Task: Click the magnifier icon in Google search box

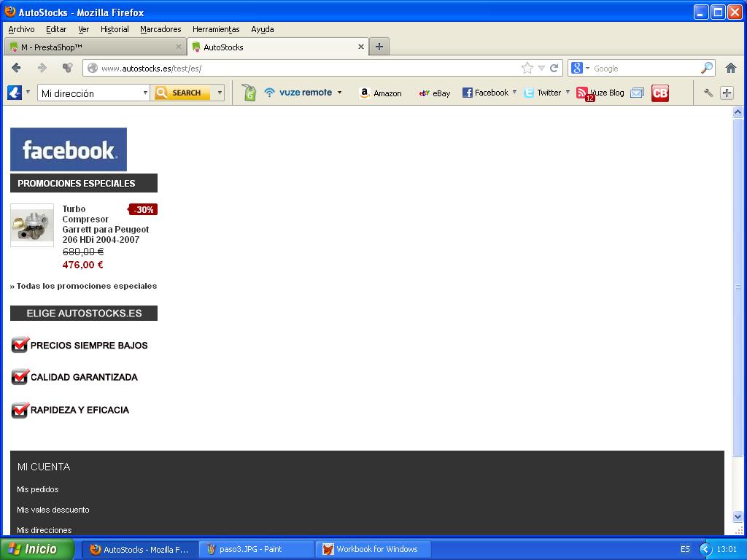Action: (x=707, y=68)
